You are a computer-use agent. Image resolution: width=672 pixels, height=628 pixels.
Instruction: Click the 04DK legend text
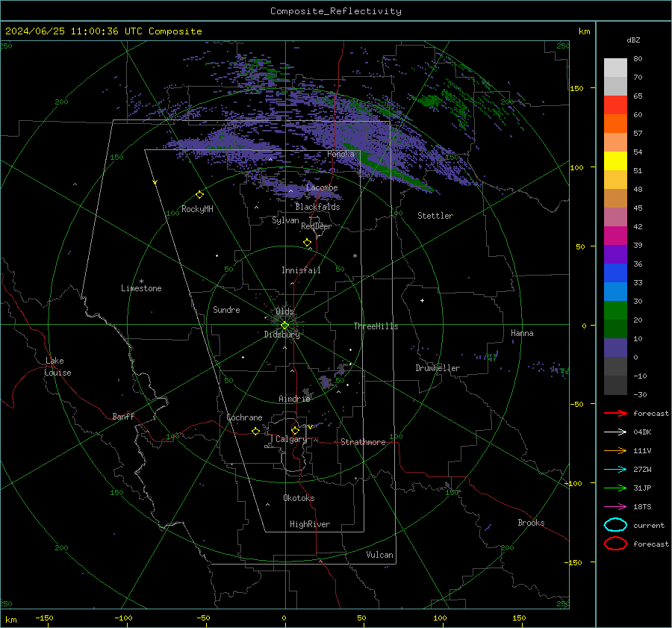[x=642, y=432]
